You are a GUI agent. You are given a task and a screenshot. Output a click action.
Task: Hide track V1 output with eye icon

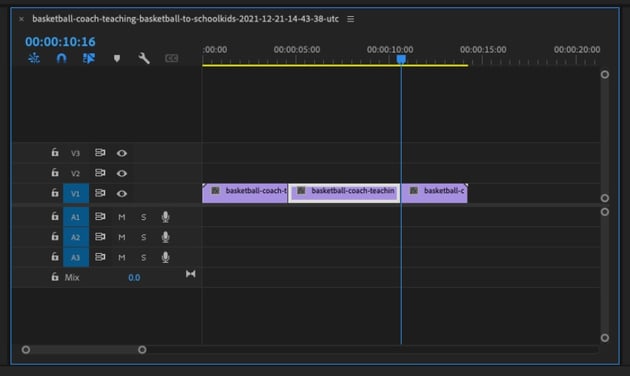pyautogui.click(x=122, y=193)
